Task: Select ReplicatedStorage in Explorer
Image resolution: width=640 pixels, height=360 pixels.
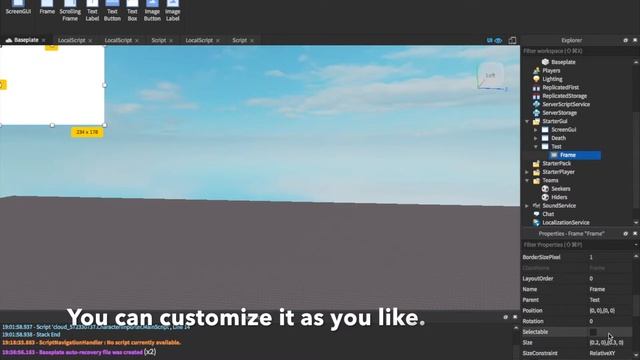Action: [x=564, y=96]
